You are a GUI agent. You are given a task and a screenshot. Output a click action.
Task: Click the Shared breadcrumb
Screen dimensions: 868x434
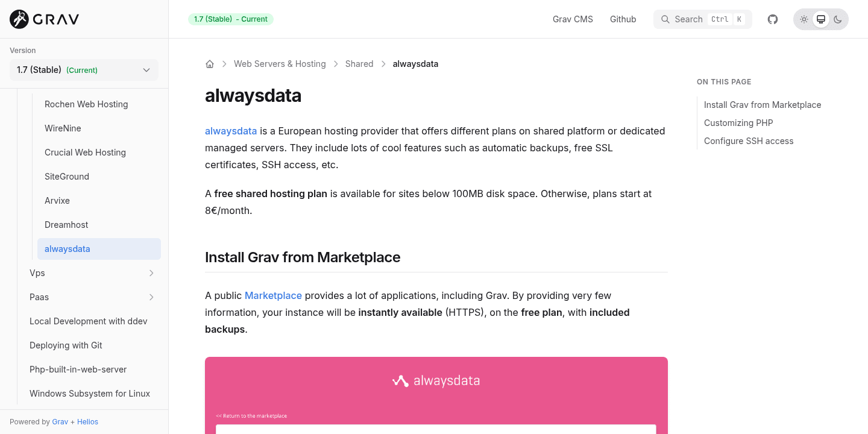click(359, 63)
